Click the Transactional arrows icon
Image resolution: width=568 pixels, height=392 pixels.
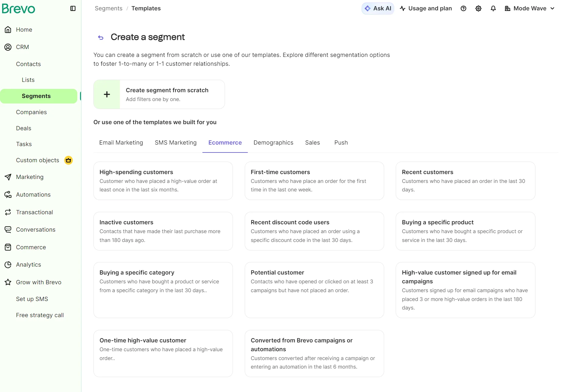point(8,212)
